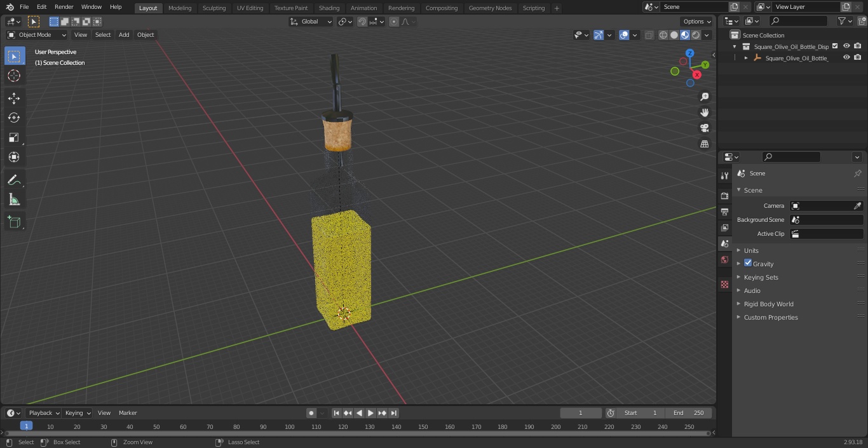Image resolution: width=868 pixels, height=448 pixels.
Task: Pick the Measure ruler tool
Action: [x=14, y=200]
